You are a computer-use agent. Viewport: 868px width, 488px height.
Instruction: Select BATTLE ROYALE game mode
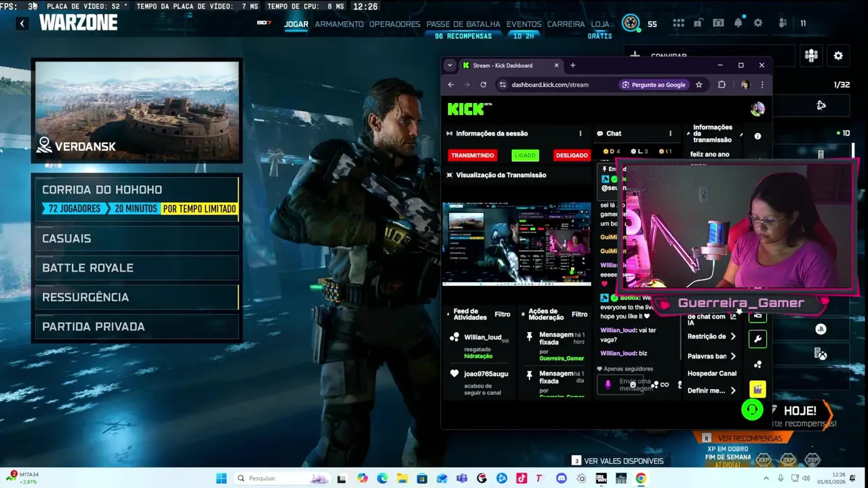137,268
